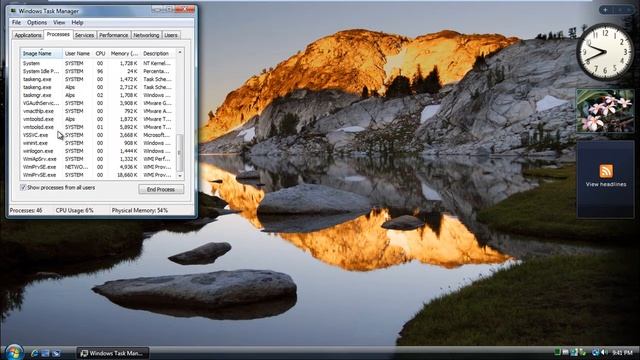The height and width of the screenshot is (360, 640).
Task: Click the process list scroll down arrow
Action: click(180, 176)
